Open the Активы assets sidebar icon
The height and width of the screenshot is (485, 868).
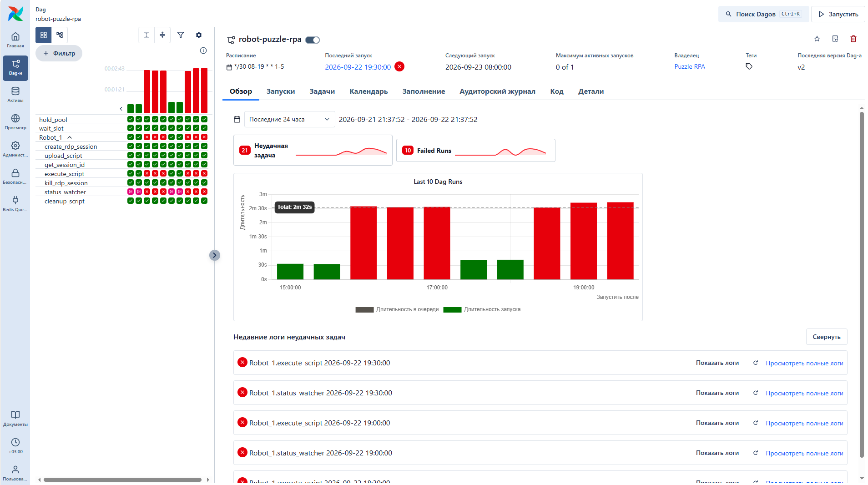[x=15, y=95]
